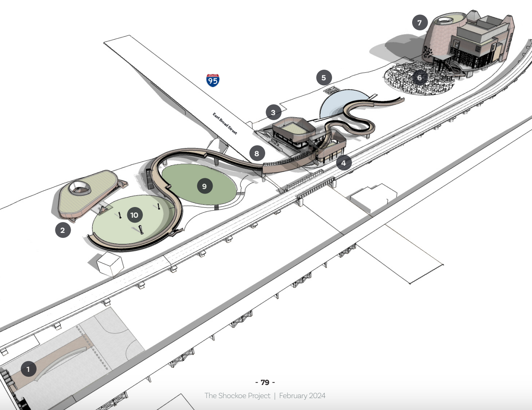Click "The Shockoe Project" footer text
The width and height of the screenshot is (532, 410).
(237, 396)
